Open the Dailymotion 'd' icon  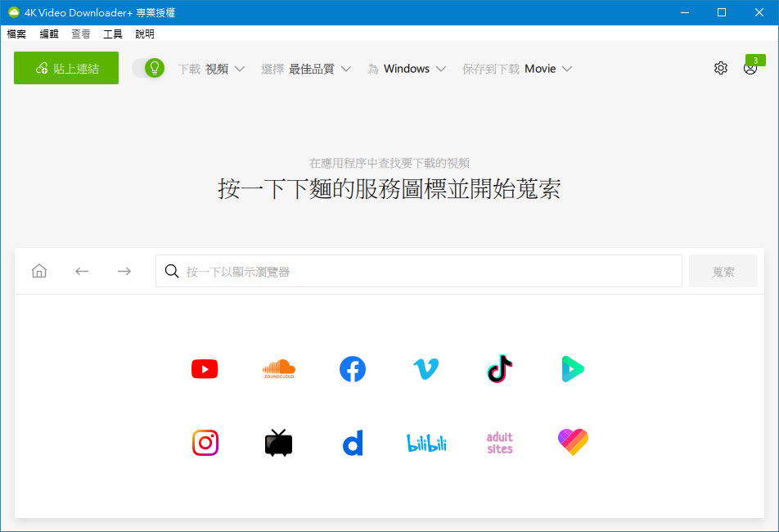click(x=352, y=442)
